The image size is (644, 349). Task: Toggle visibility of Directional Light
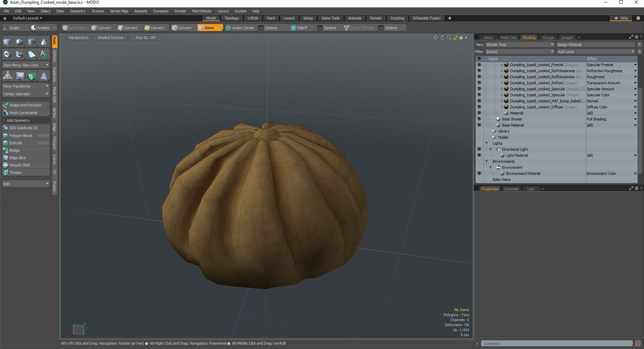(479, 149)
